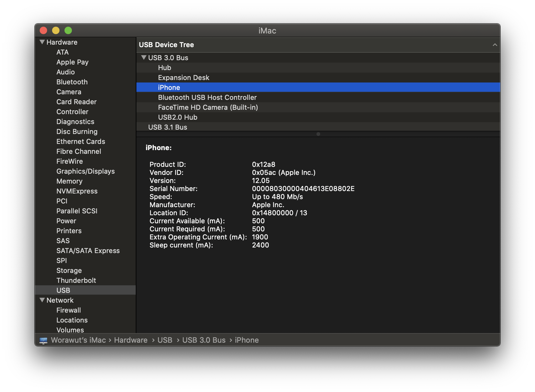535x392 pixels.
Task: Show Bluetooth hardware information
Action: (x=72, y=82)
